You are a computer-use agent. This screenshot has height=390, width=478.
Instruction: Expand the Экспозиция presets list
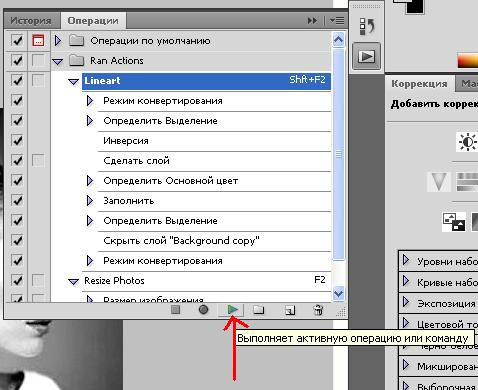(x=406, y=302)
